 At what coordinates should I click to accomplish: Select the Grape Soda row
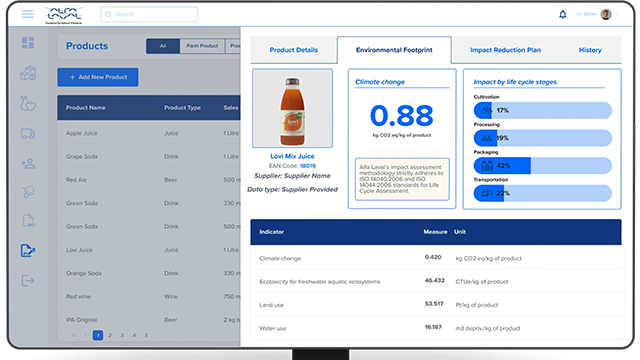149,157
